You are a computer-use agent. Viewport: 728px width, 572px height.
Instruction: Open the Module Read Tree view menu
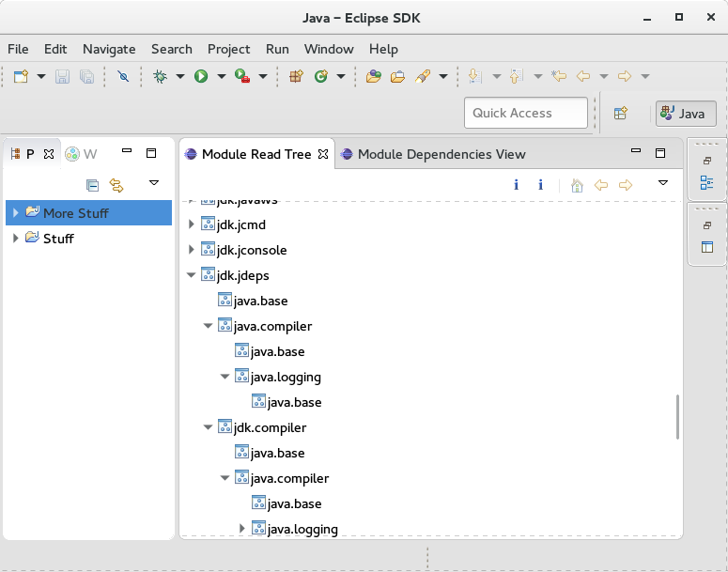point(663,183)
